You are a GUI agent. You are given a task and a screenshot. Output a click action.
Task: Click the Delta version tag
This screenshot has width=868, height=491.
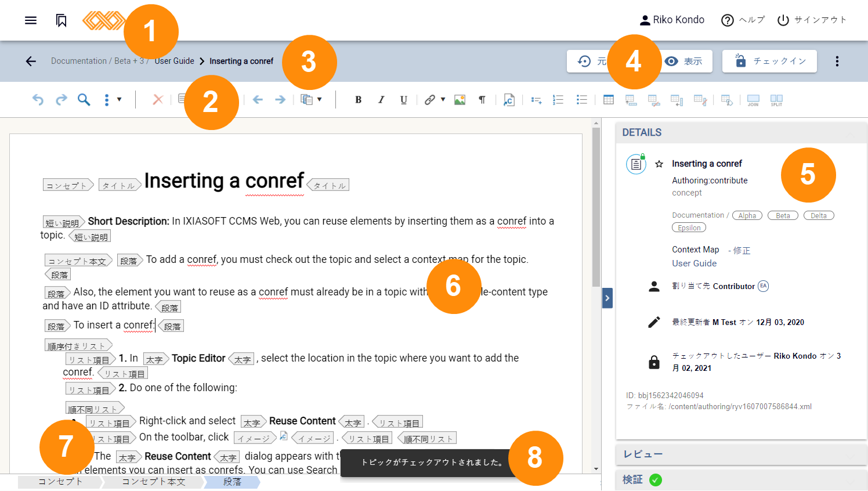click(819, 216)
